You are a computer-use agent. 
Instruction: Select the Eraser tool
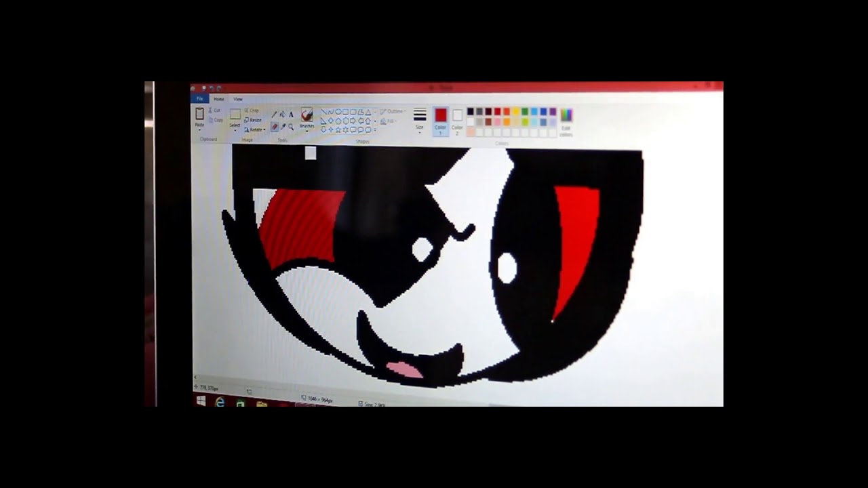tap(275, 127)
